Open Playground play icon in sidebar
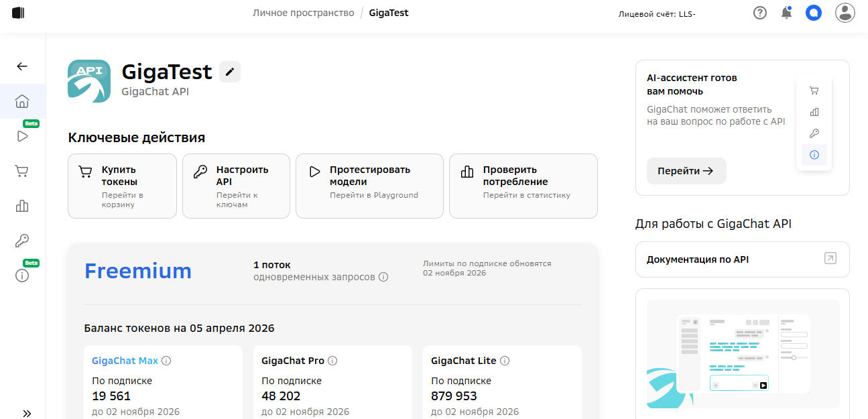 click(22, 136)
